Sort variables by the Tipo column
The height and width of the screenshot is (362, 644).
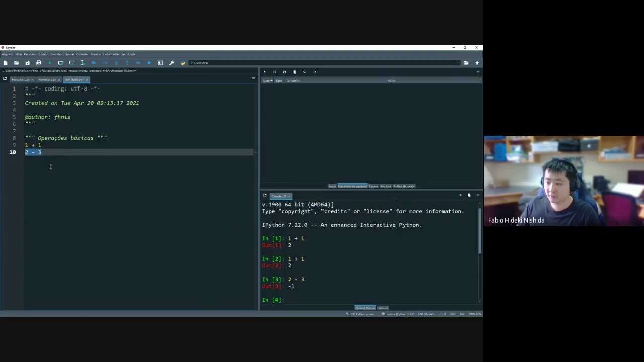(x=279, y=81)
